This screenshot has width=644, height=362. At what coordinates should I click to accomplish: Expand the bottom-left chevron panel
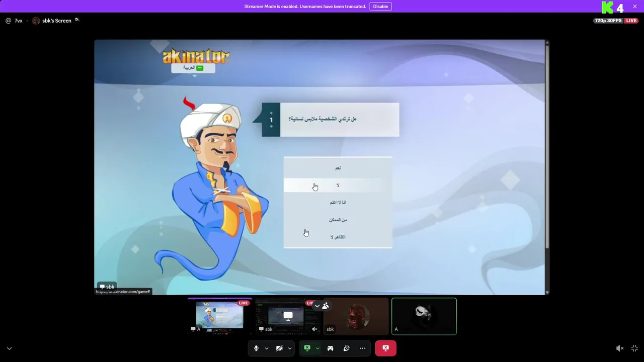[x=9, y=348]
